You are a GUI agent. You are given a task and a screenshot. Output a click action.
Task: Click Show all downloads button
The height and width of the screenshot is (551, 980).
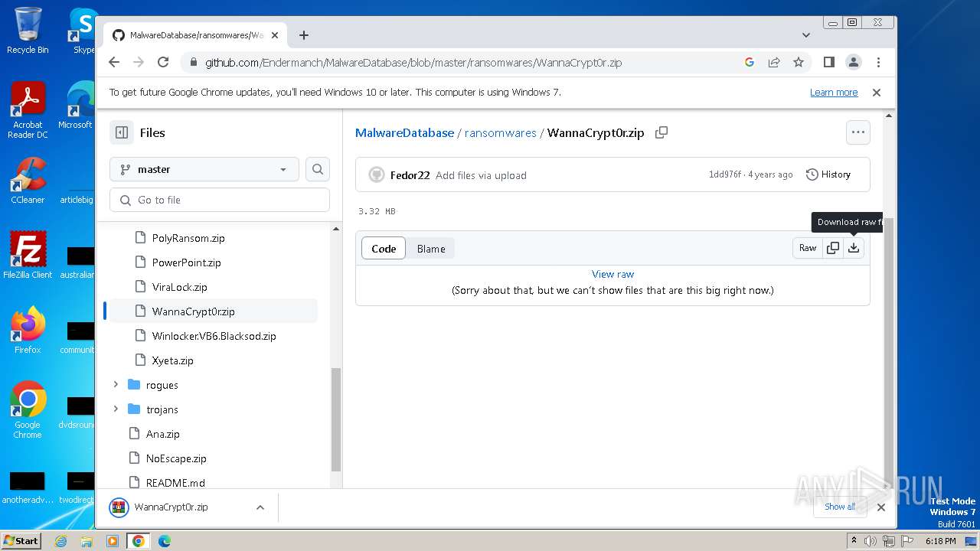[840, 507]
